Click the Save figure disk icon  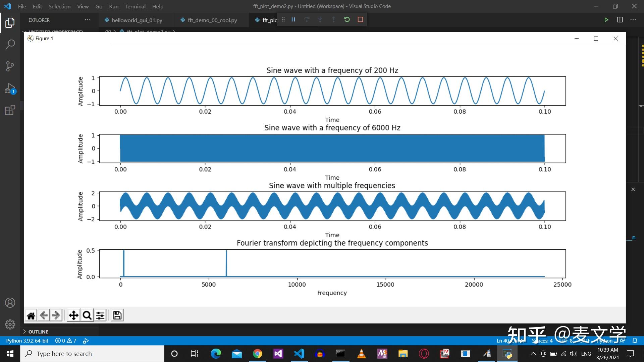coord(117,315)
